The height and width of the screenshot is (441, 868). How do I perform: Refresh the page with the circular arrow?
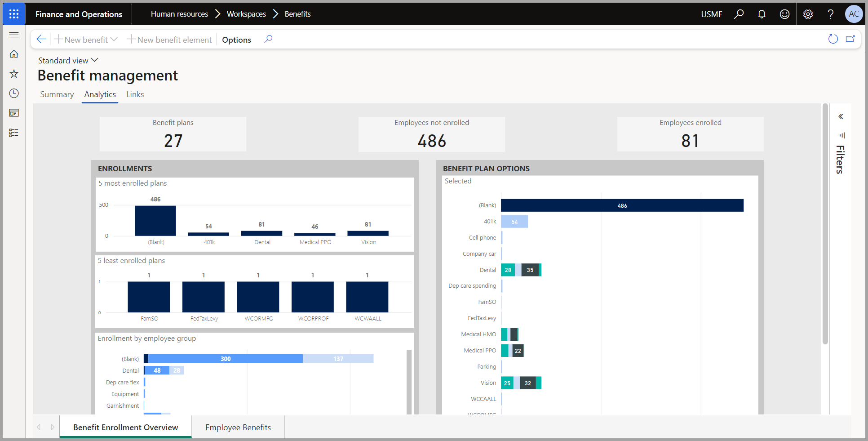[x=833, y=39]
